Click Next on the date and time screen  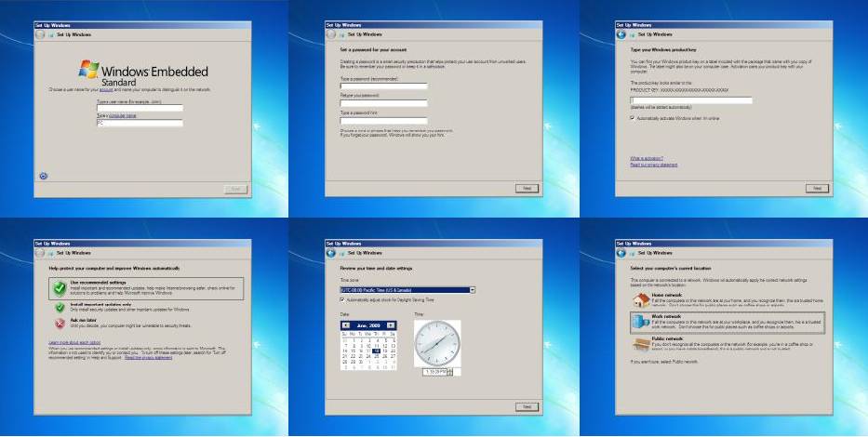click(527, 407)
